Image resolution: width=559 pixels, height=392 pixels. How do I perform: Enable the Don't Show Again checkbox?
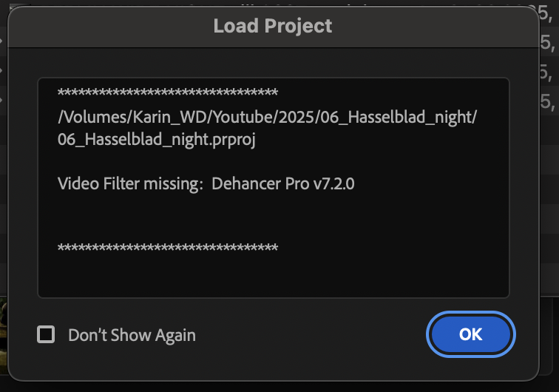[46, 334]
